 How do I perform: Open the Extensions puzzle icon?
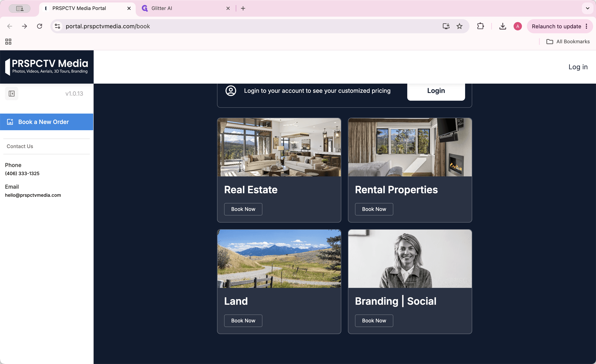coord(480,26)
